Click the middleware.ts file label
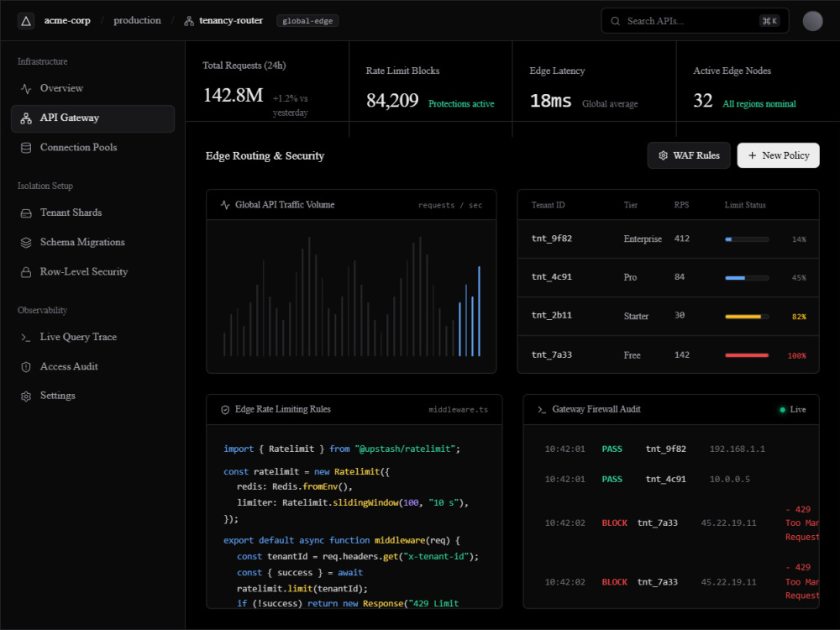The width and height of the screenshot is (840, 630). click(x=458, y=410)
